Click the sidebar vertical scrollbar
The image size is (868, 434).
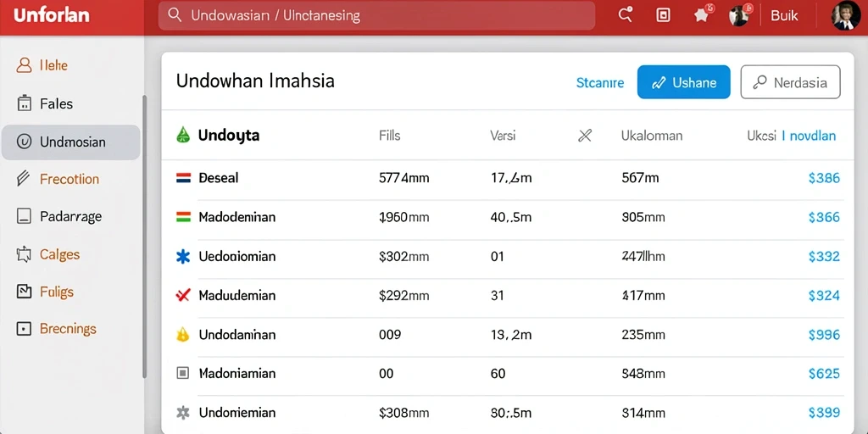coord(144,236)
